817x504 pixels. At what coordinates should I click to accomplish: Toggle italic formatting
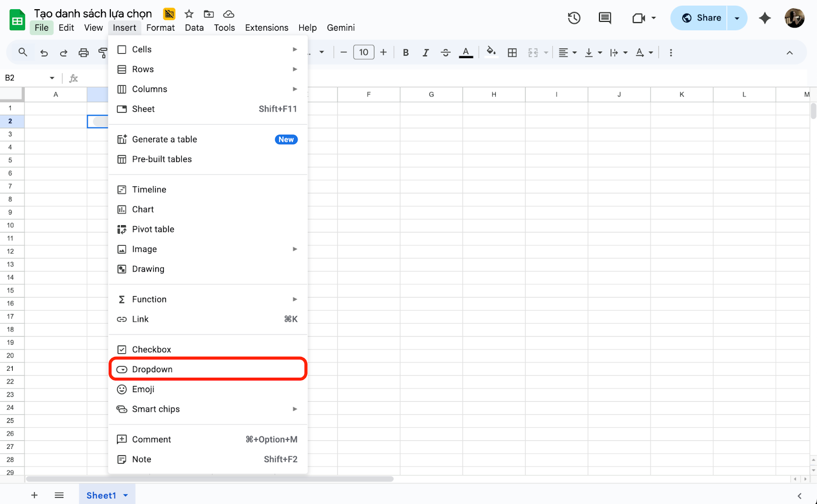pos(425,53)
